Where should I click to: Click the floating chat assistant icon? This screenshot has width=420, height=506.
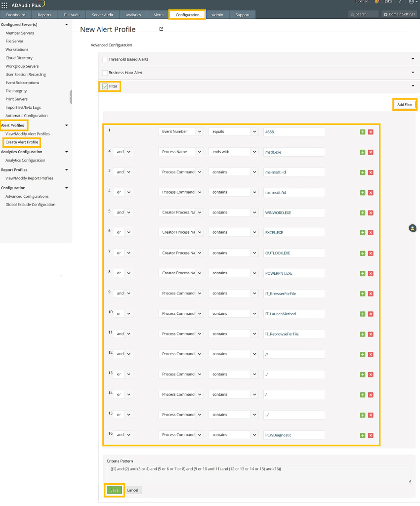pos(413,228)
